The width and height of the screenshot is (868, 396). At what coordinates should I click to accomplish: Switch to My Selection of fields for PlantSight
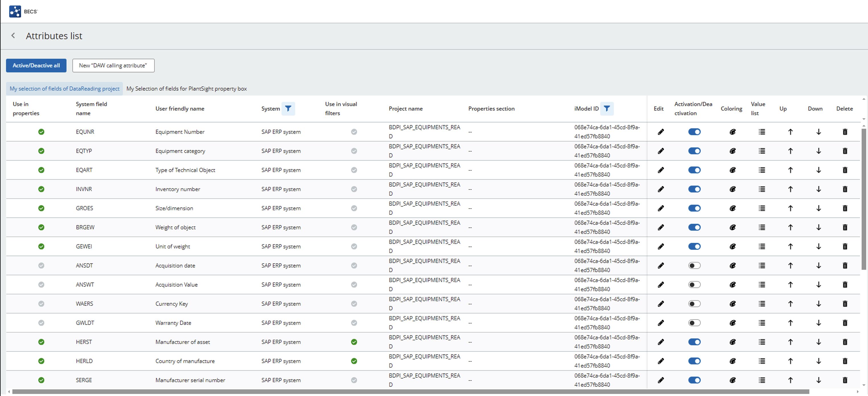(x=186, y=88)
